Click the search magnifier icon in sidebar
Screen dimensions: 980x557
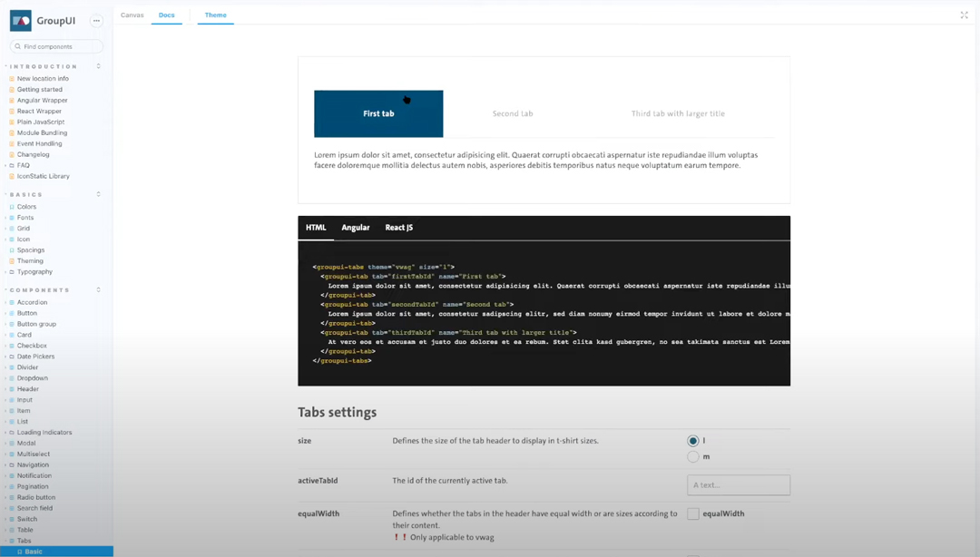click(17, 46)
